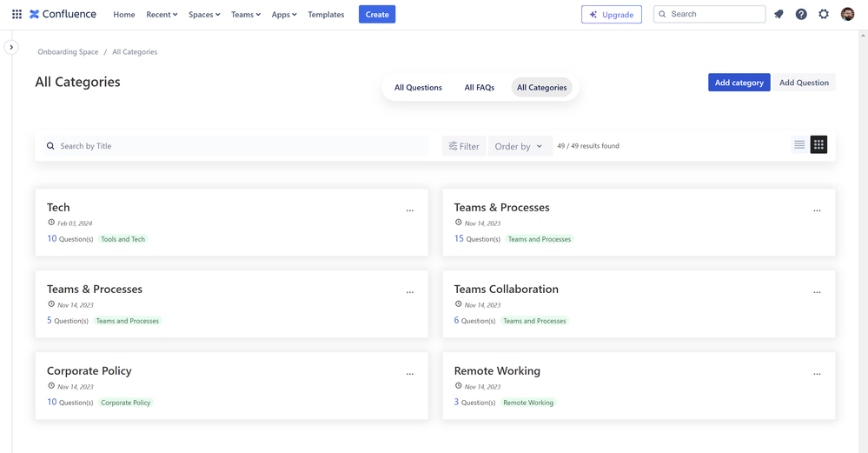
Task: Open the Spaces dropdown menu
Action: point(204,15)
